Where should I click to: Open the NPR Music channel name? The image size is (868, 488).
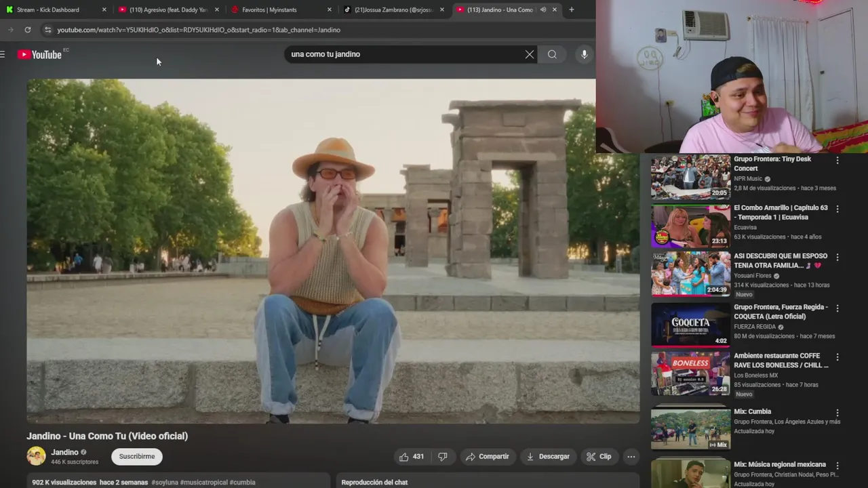click(748, 179)
